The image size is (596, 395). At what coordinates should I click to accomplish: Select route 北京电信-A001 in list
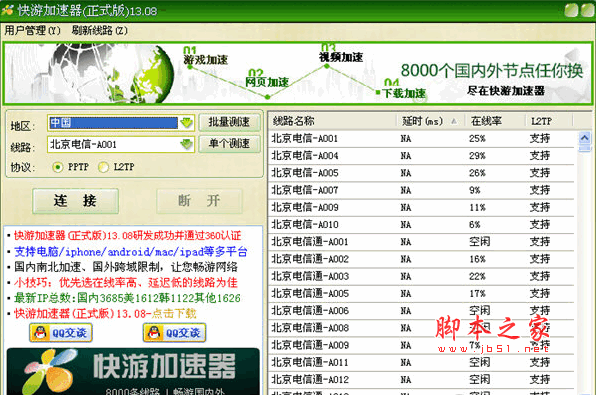(x=421, y=139)
